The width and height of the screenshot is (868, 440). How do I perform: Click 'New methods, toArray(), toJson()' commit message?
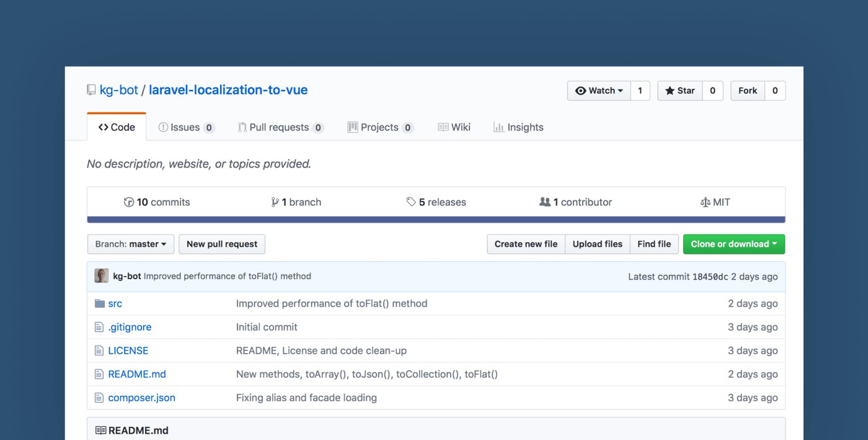pos(367,374)
